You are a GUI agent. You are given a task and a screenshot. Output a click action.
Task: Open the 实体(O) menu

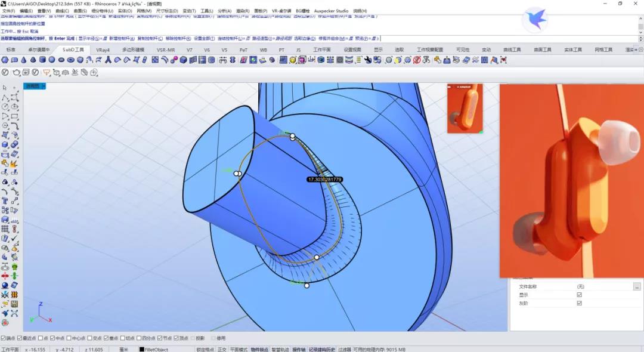(x=125, y=11)
